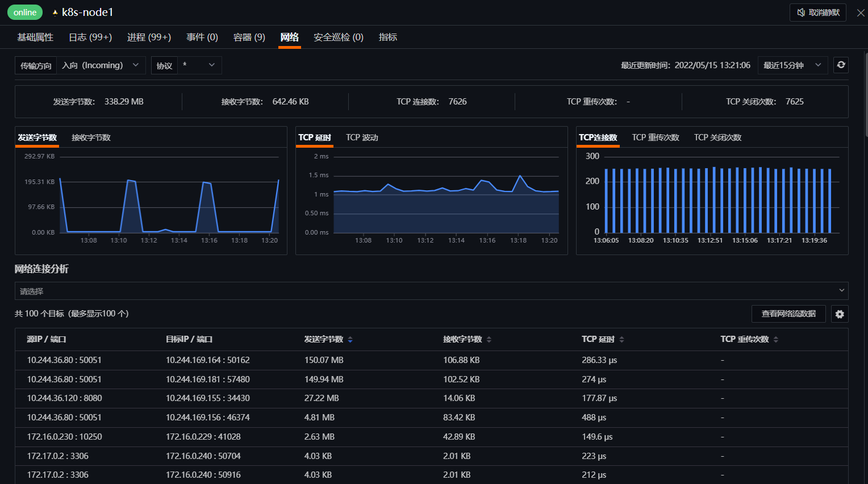Click the refresh icon button
868x484 pixels.
pos(841,65)
